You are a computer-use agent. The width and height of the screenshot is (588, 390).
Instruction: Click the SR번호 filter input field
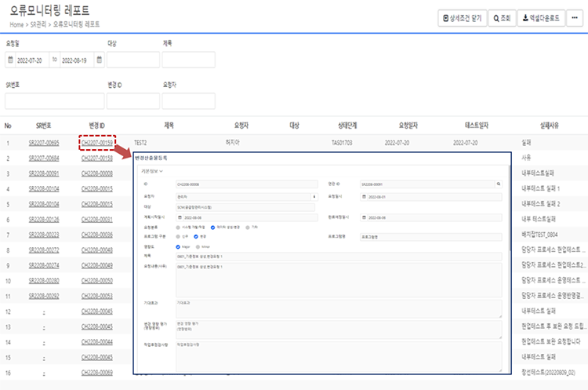click(54, 101)
